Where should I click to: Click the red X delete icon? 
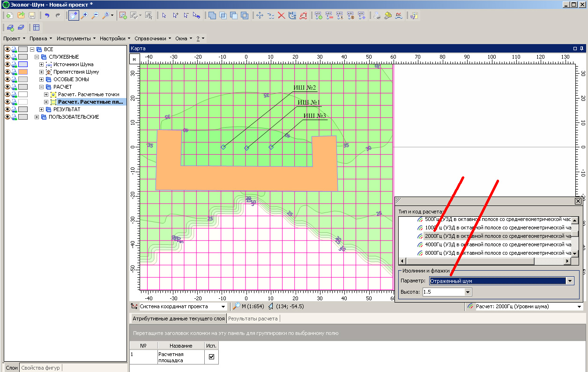click(282, 15)
